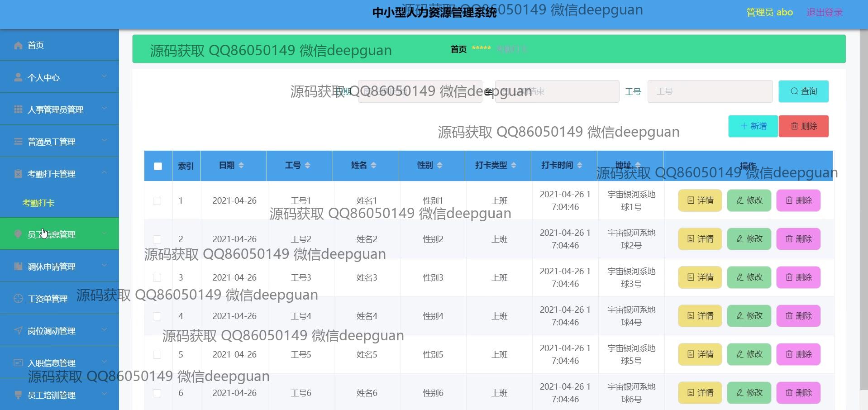The width and height of the screenshot is (868, 410).
Task: Click the home icon in the sidebar
Action: [18, 45]
